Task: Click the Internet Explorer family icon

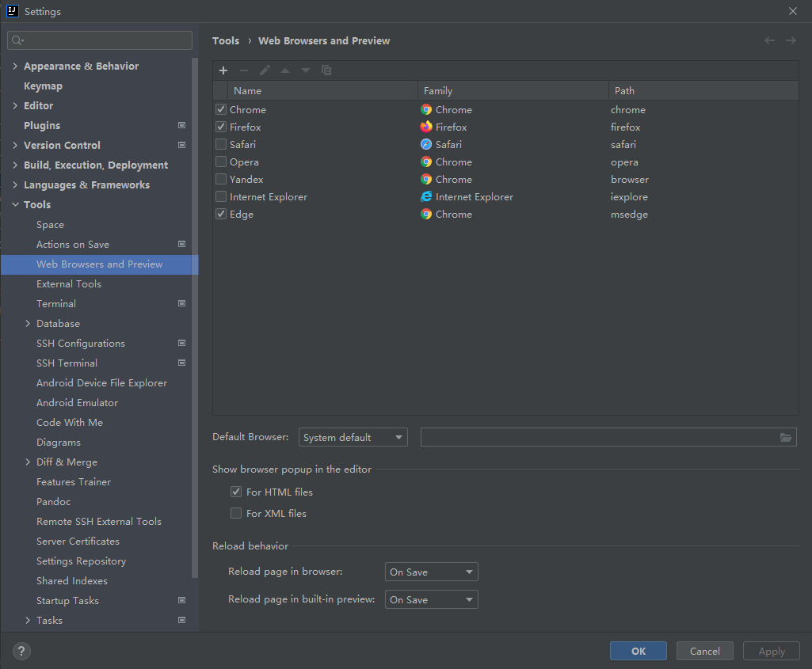Action: tap(426, 196)
